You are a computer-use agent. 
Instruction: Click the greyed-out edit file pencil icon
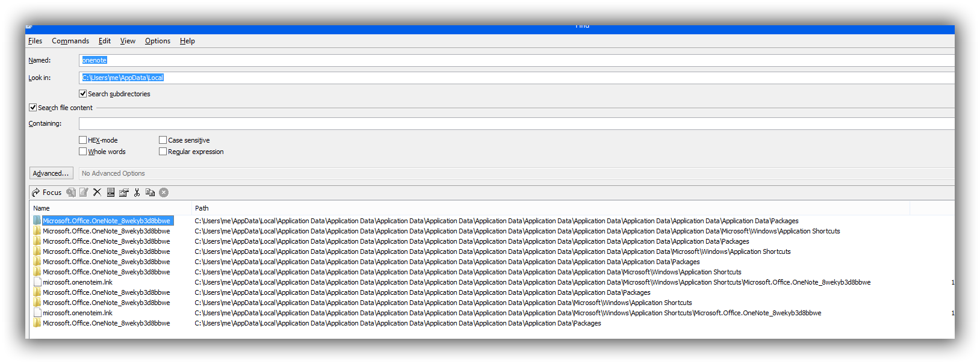[x=84, y=193]
